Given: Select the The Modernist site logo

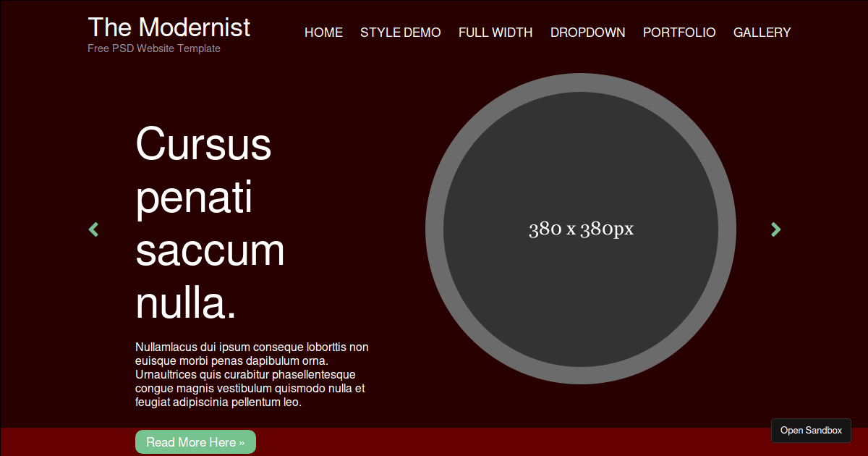Looking at the screenshot, I should pos(168,28).
